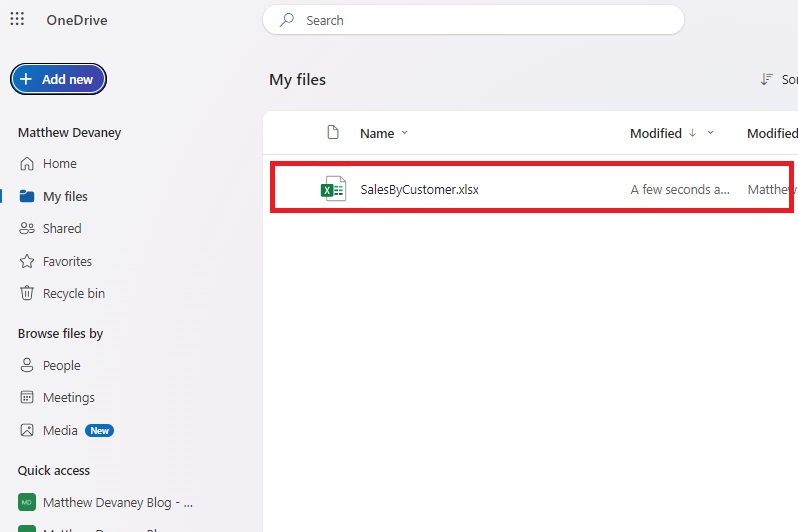This screenshot has width=798, height=532.
Task: Click the file type column header icon
Action: click(334, 133)
